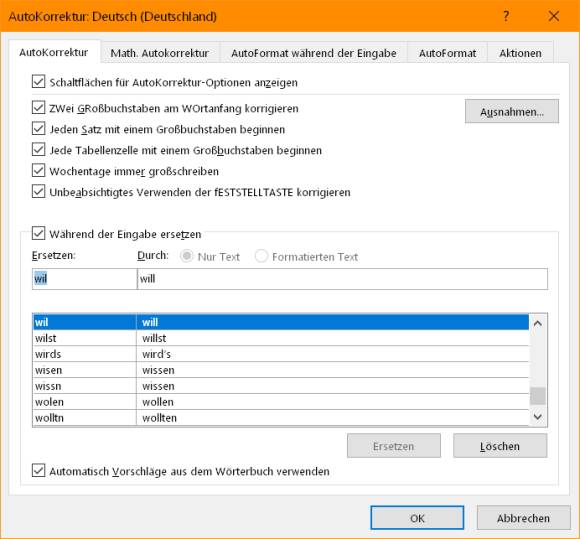Toggle Jeden Satz mit einem Großbuchstaben beginnen
This screenshot has height=539, width=580.
38,129
